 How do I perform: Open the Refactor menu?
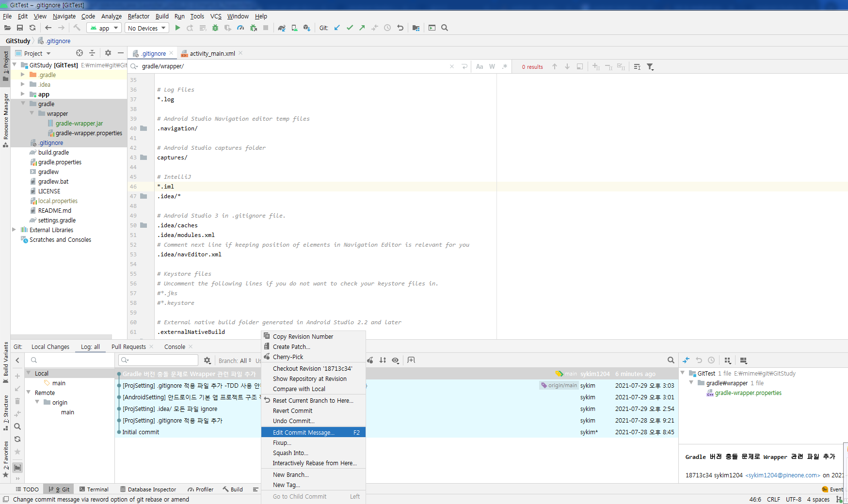[x=139, y=16]
